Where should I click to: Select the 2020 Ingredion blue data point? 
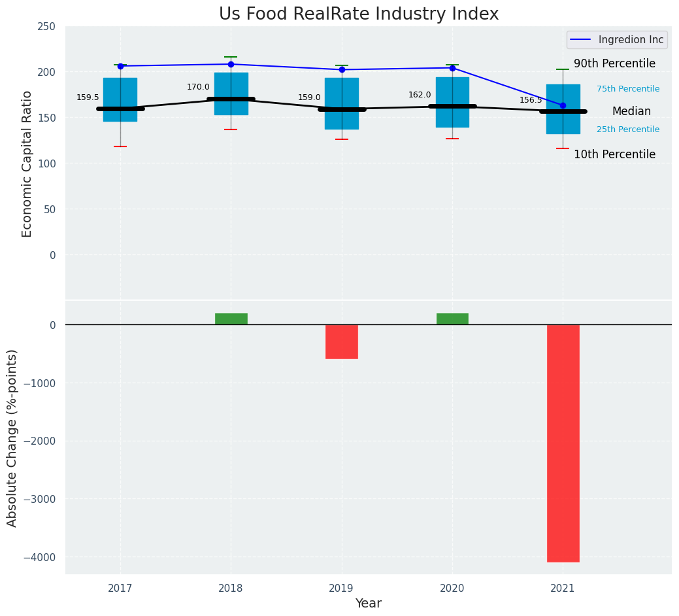(x=452, y=68)
